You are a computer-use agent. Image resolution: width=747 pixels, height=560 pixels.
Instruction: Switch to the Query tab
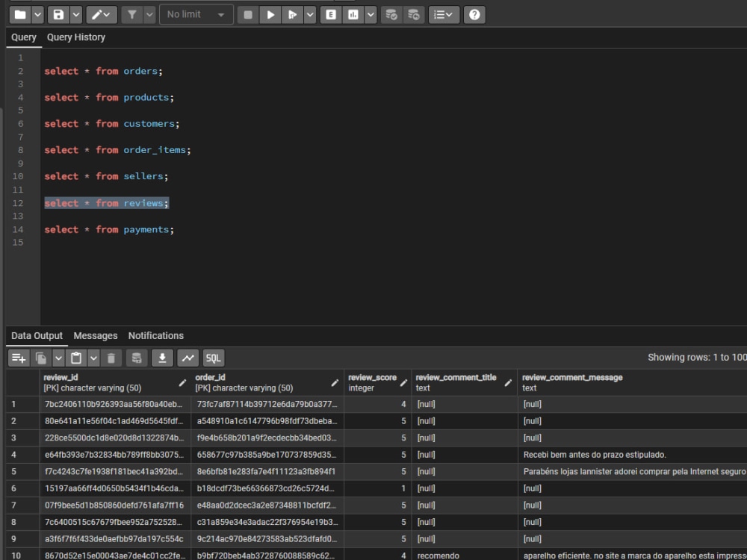[x=24, y=37]
